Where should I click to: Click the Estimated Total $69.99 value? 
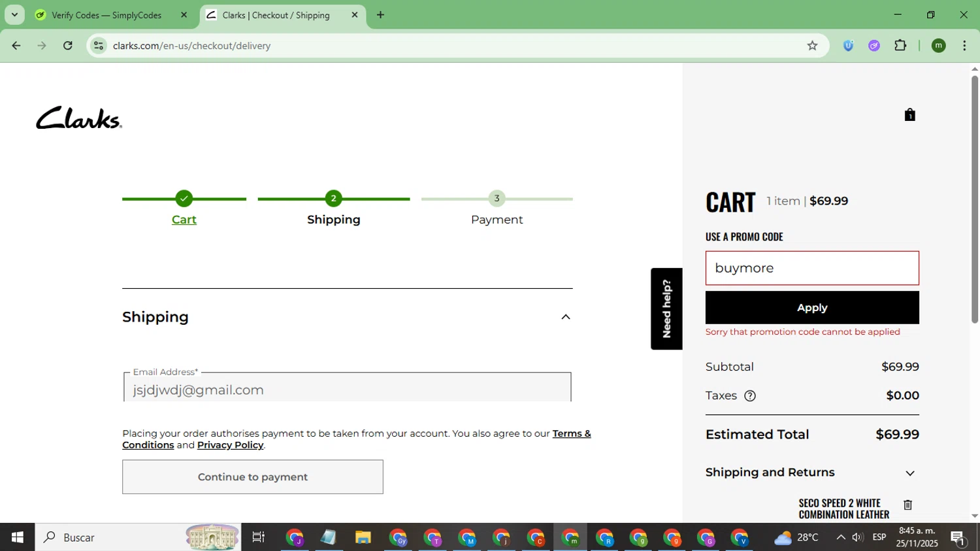[897, 435]
